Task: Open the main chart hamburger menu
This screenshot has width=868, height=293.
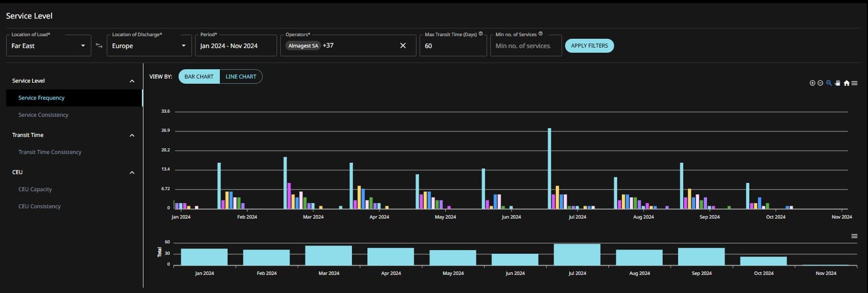Action: (855, 83)
